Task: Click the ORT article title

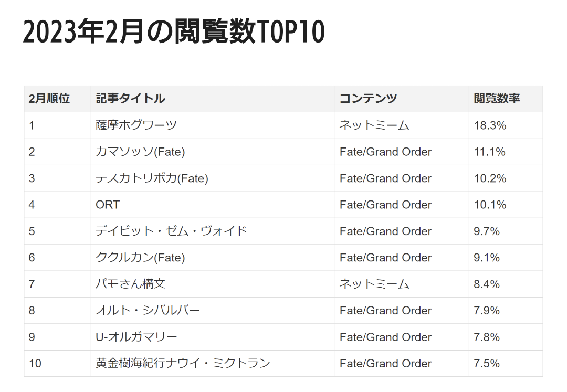Action: click(108, 205)
